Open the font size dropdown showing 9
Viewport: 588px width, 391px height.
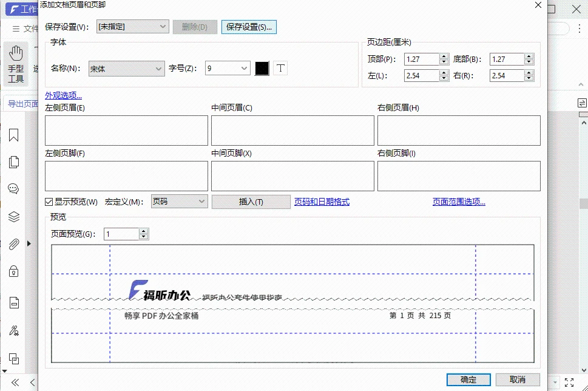click(x=228, y=68)
